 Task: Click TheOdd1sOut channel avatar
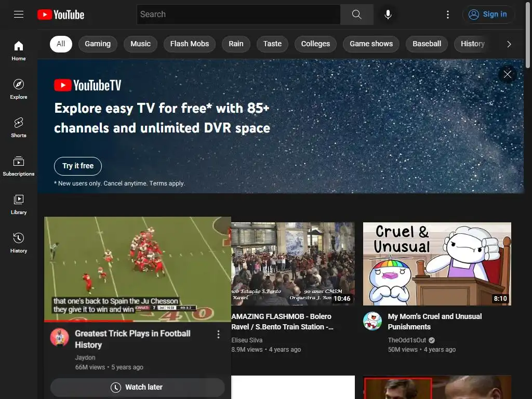coord(372,321)
